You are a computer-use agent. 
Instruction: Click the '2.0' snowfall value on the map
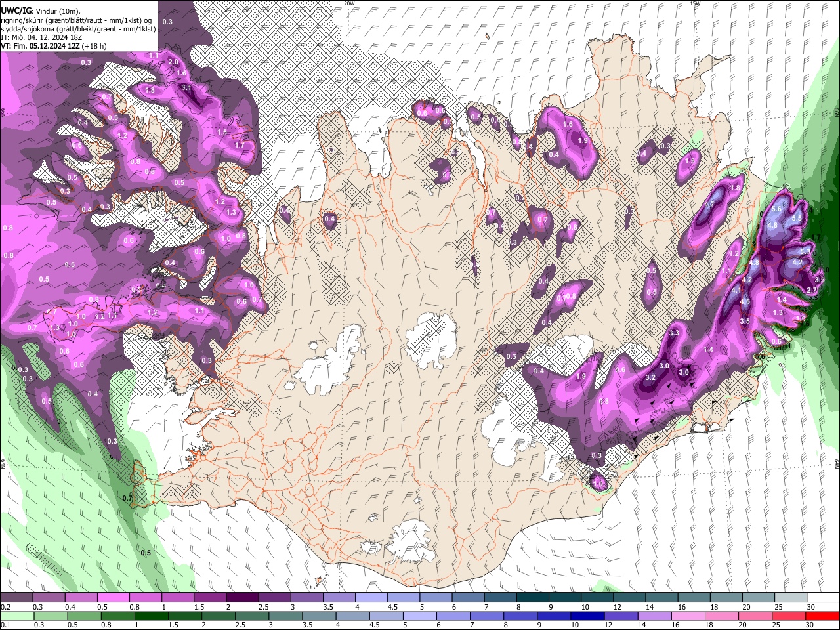point(173,62)
